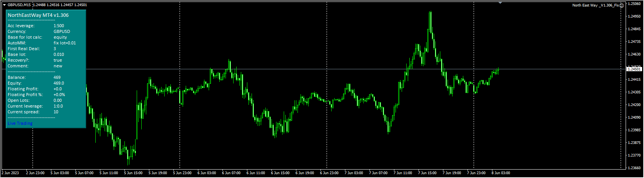Click the 7 Jun 07:00 time axis label

tap(378, 173)
